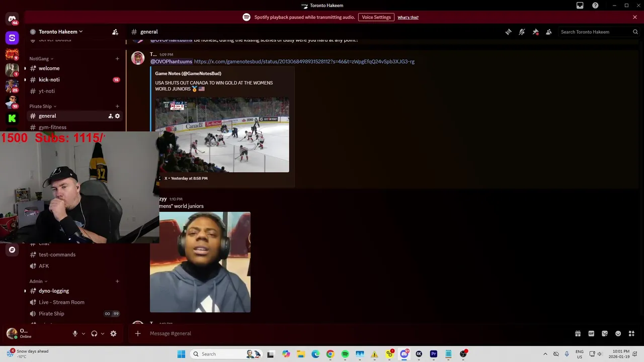
Task: Dismiss the Spotify playback paused banner
Action: (635, 17)
